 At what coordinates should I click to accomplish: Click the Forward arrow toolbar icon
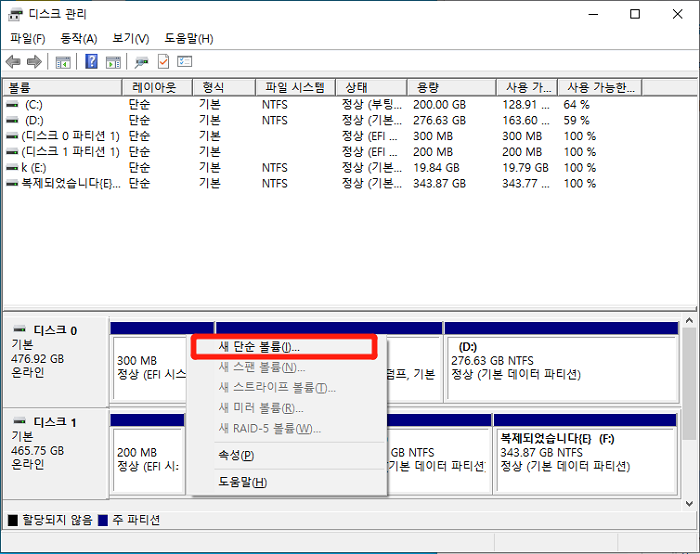click(33, 62)
